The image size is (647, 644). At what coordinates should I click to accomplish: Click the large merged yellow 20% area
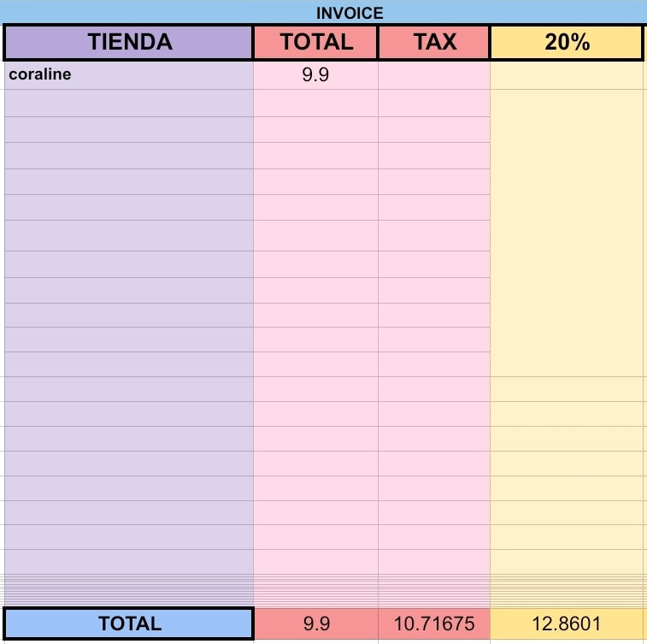[567, 233]
